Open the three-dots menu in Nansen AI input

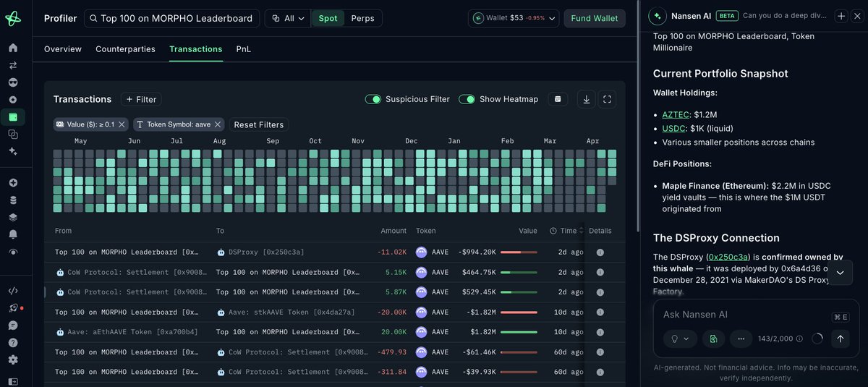pos(741,339)
